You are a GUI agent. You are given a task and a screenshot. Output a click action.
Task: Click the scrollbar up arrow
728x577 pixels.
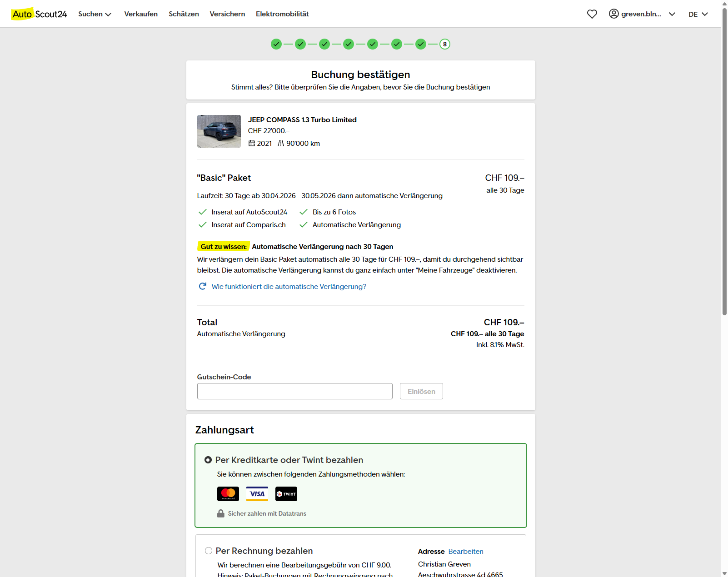click(x=724, y=3)
